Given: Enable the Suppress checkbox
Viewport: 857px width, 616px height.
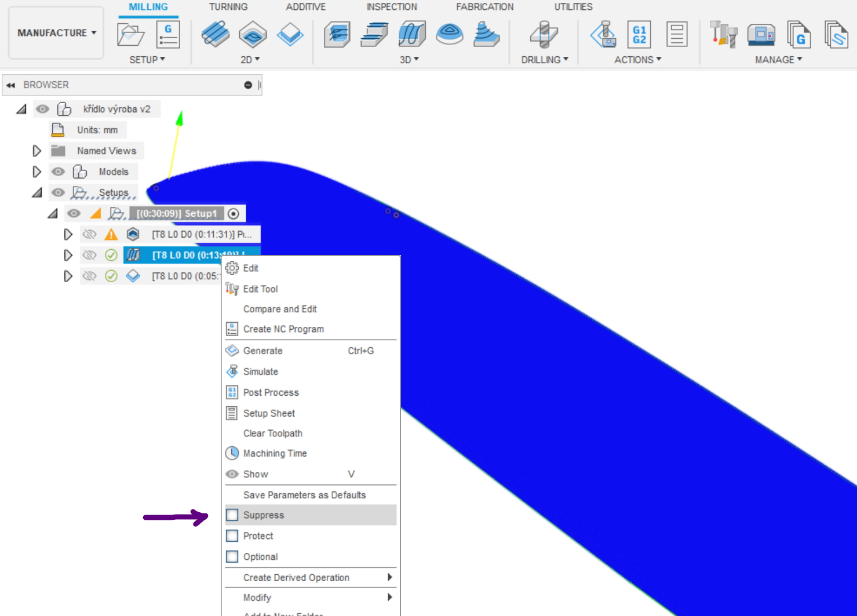Looking at the screenshot, I should point(232,515).
